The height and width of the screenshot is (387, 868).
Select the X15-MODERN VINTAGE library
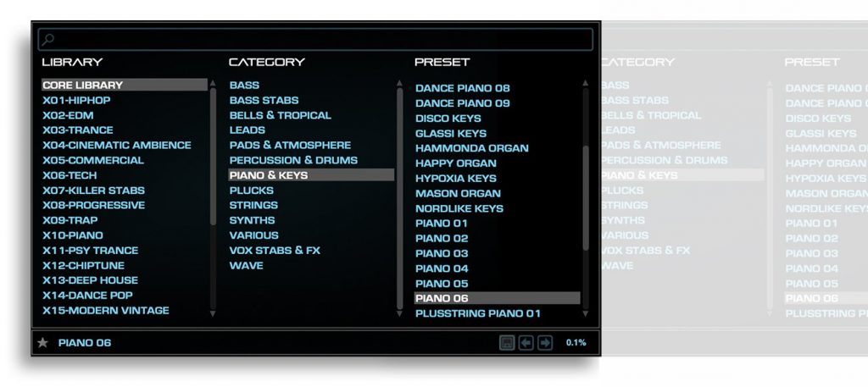pos(106,311)
